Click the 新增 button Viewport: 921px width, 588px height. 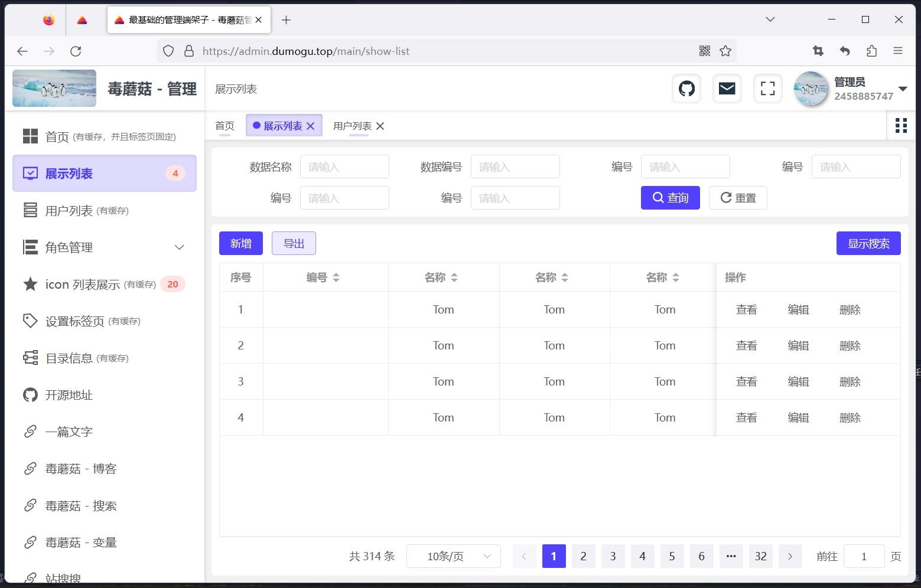pos(241,243)
